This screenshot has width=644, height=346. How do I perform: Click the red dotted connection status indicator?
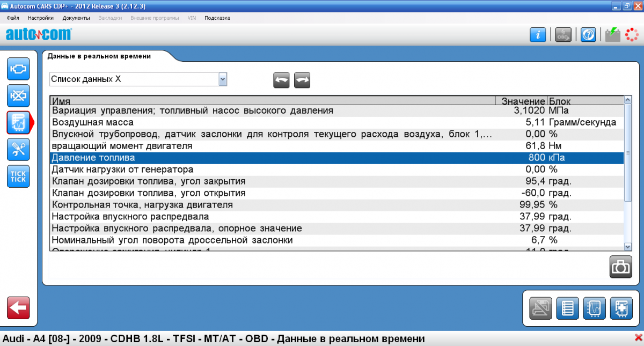click(631, 35)
